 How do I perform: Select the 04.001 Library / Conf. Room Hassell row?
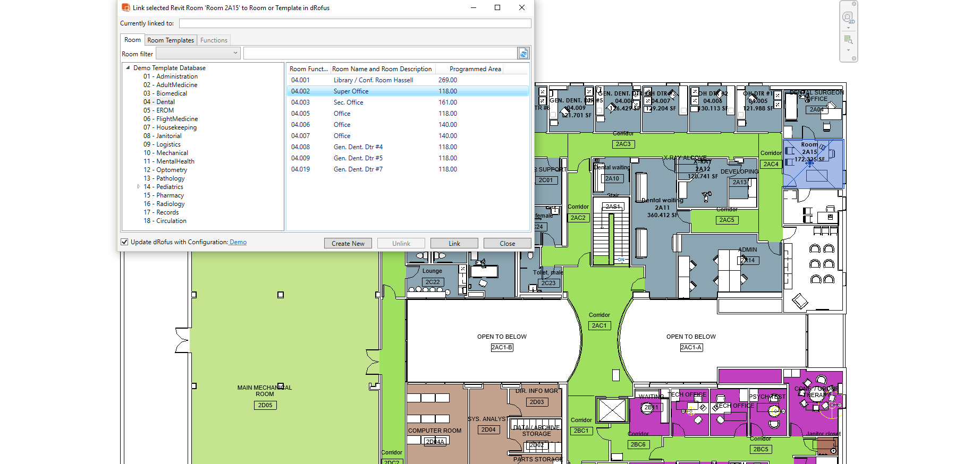click(408, 80)
